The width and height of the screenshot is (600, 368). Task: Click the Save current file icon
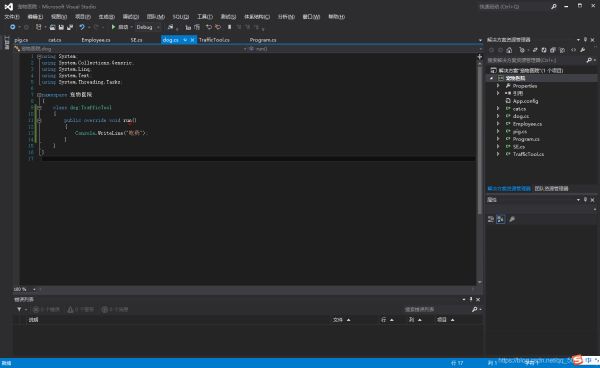tap(61, 27)
